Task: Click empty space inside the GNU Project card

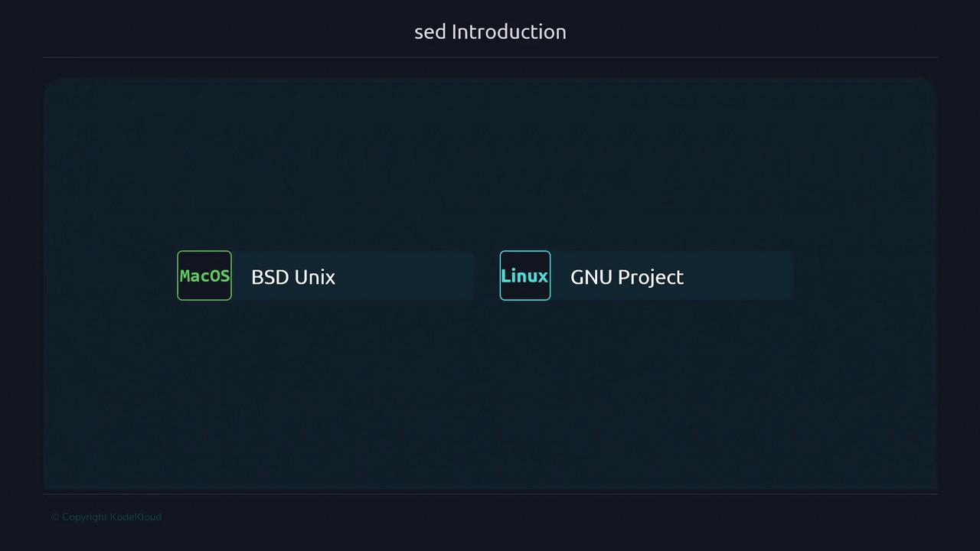Action: pos(743,275)
